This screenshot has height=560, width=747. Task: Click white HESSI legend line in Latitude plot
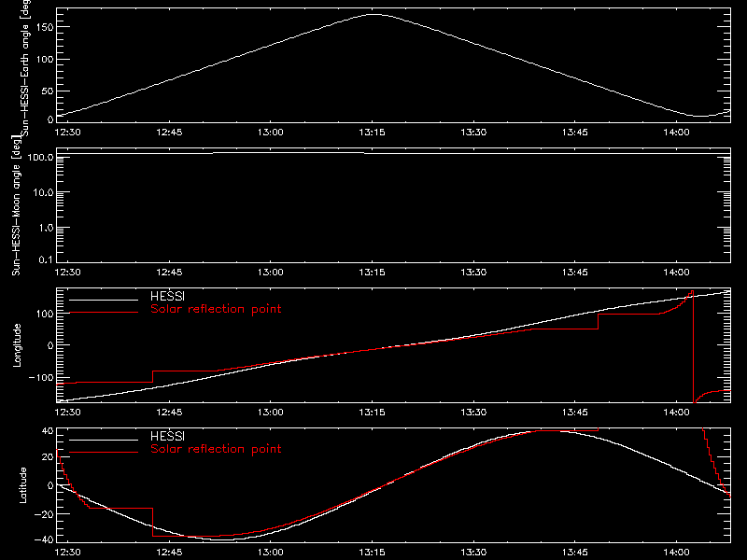[104, 440]
